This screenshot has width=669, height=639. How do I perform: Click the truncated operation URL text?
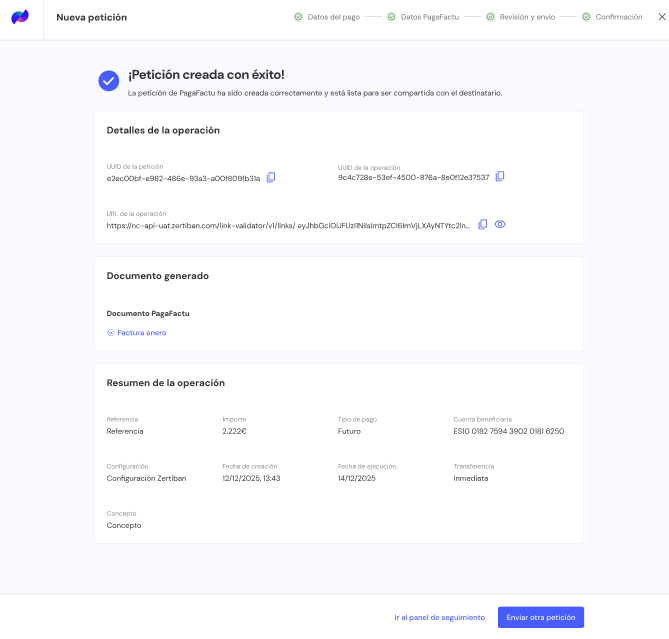[x=288, y=226]
